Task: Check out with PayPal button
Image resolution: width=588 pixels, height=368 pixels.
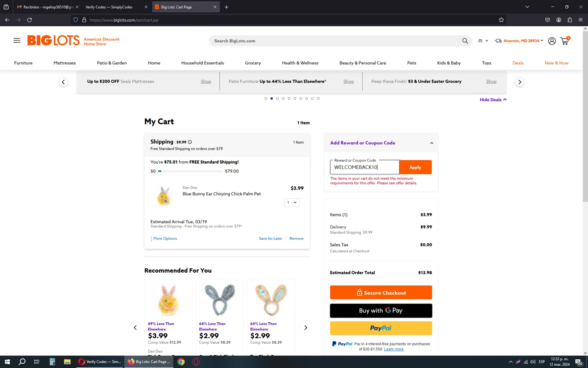Action: point(381,328)
